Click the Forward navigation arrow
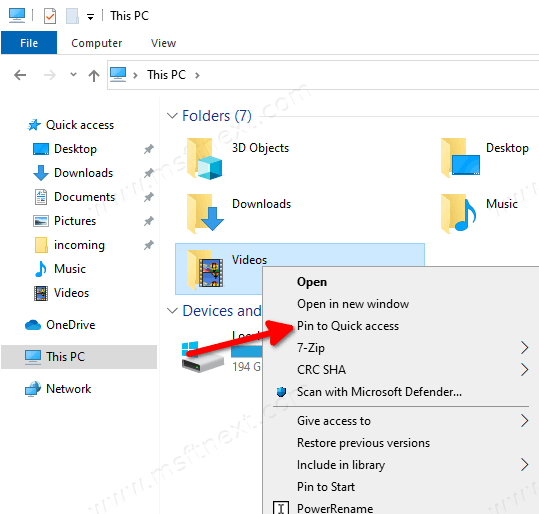This screenshot has height=514, width=539. (x=50, y=75)
